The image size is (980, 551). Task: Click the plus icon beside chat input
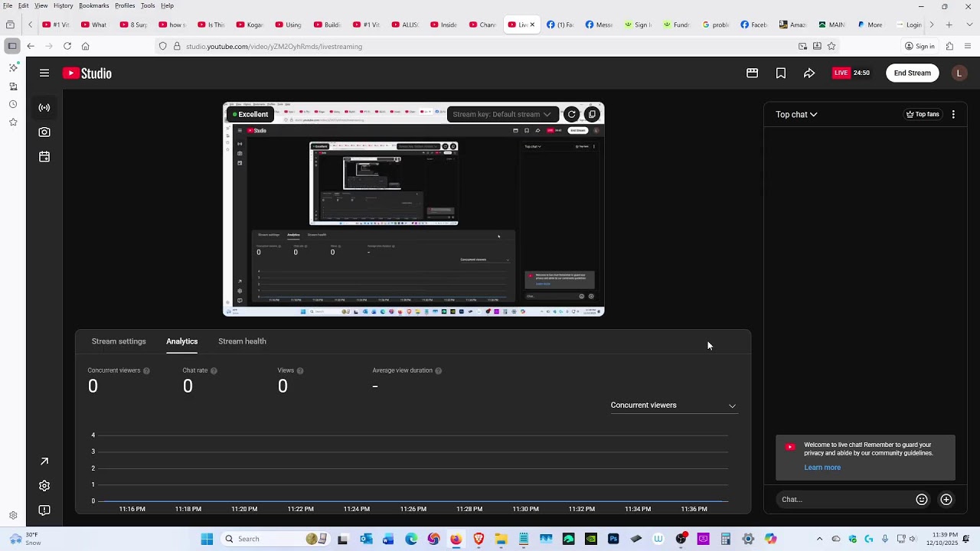[x=946, y=500]
